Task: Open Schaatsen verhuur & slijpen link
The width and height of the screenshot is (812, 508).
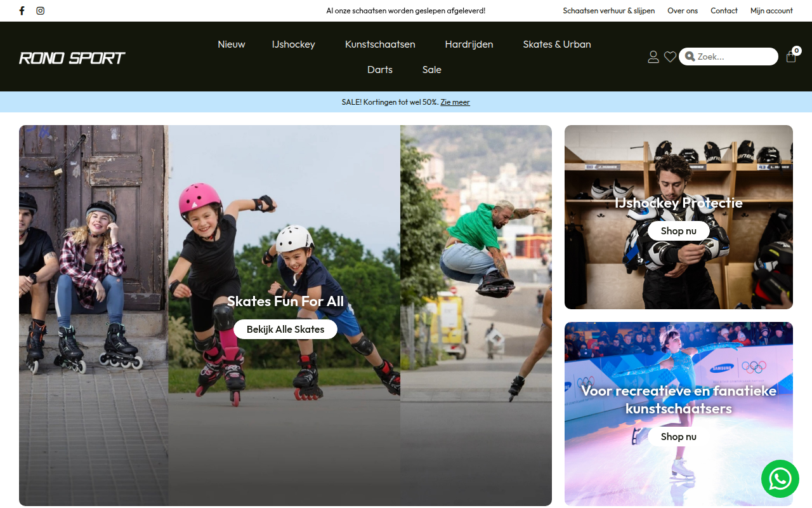Action: (609, 11)
